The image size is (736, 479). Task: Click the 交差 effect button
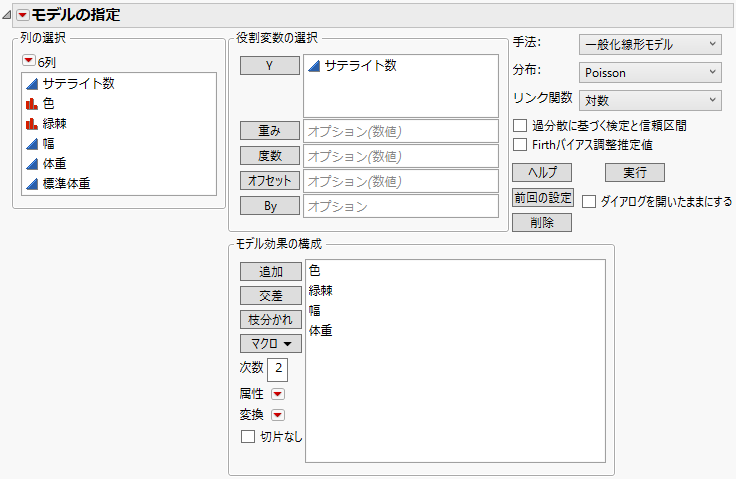pos(270,295)
